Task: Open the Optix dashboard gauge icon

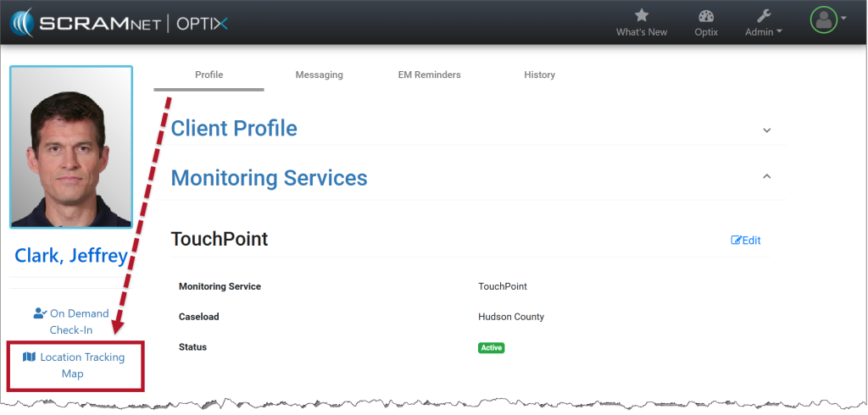Action: click(x=706, y=15)
